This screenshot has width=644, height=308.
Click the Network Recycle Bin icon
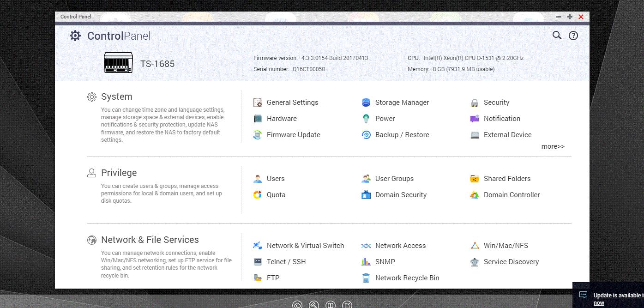(x=366, y=278)
